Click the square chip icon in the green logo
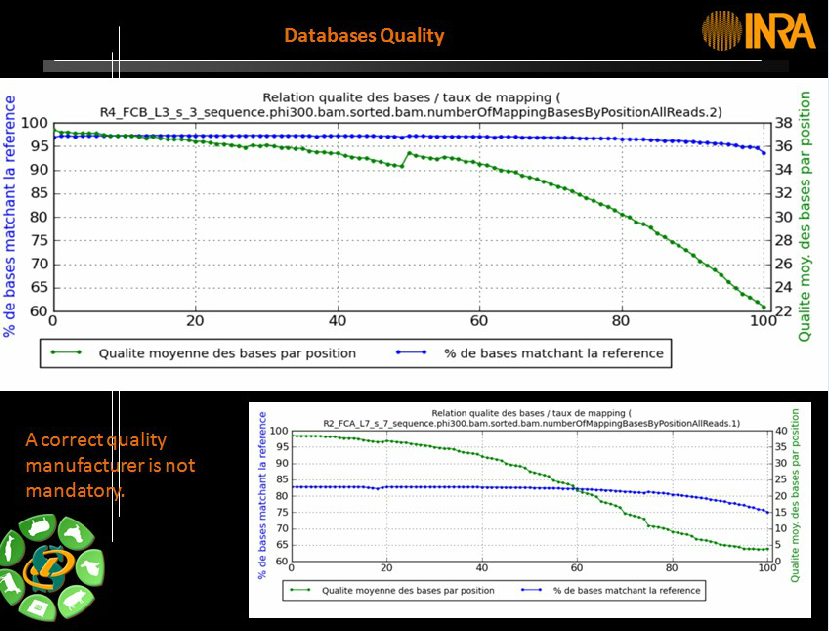 [35, 607]
